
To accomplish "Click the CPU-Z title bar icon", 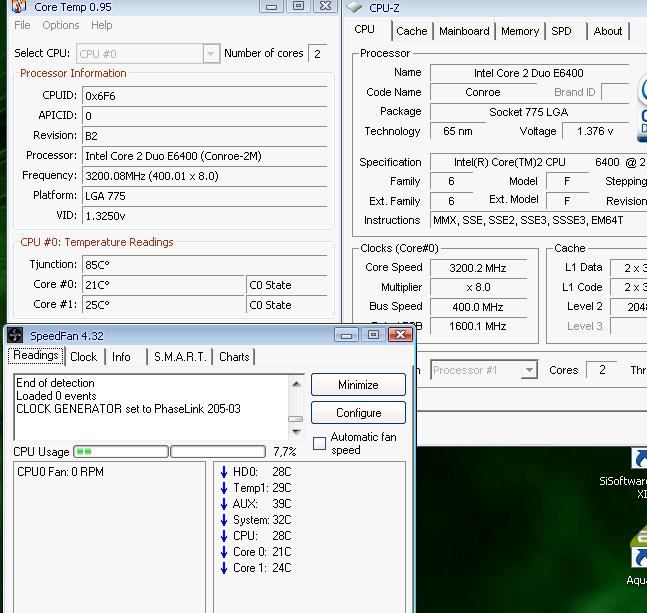I will (354, 7).
